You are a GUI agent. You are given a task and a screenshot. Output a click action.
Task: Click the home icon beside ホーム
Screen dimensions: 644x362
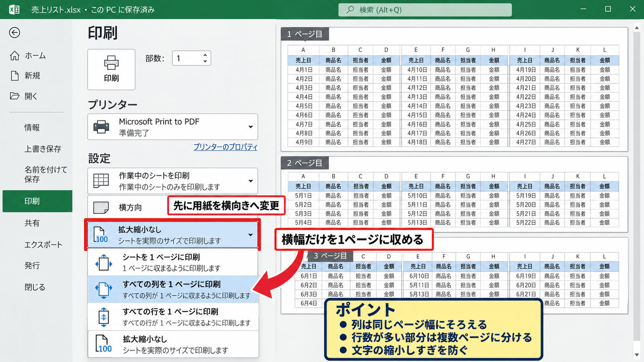pyautogui.click(x=15, y=56)
